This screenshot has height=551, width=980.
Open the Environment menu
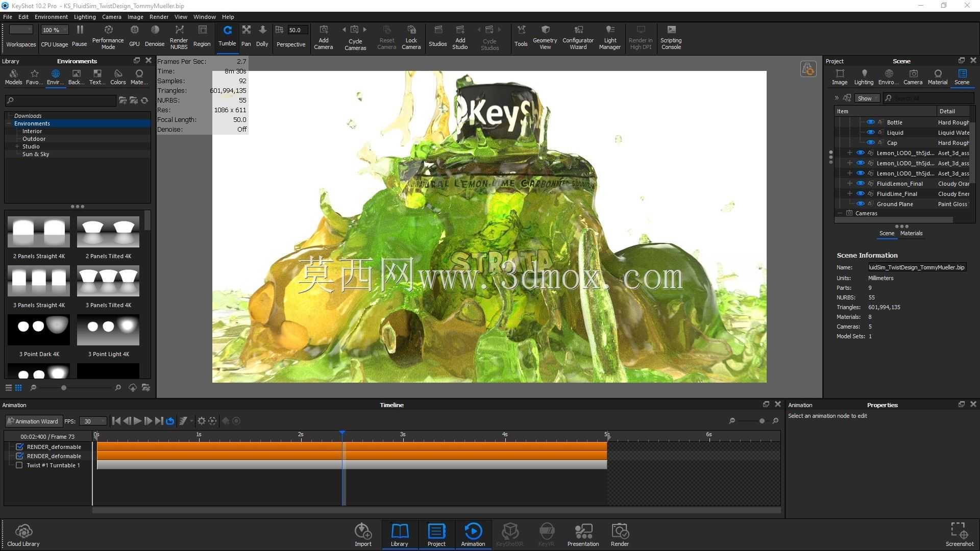(51, 17)
